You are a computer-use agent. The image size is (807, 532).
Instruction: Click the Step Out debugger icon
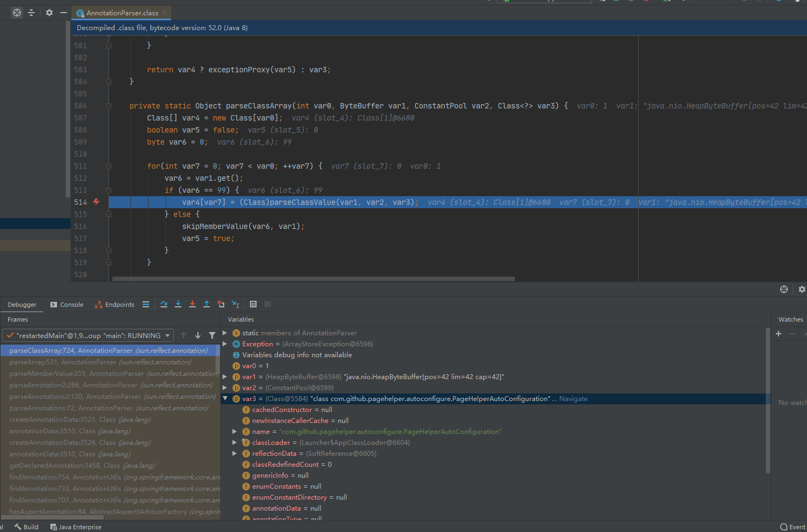207,305
